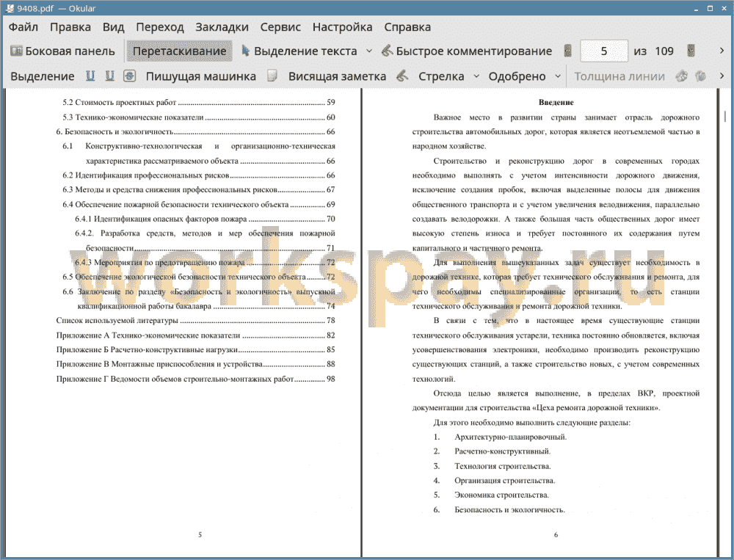Open the Настройка menu
Image resolution: width=734 pixels, height=560 pixels.
(x=342, y=27)
